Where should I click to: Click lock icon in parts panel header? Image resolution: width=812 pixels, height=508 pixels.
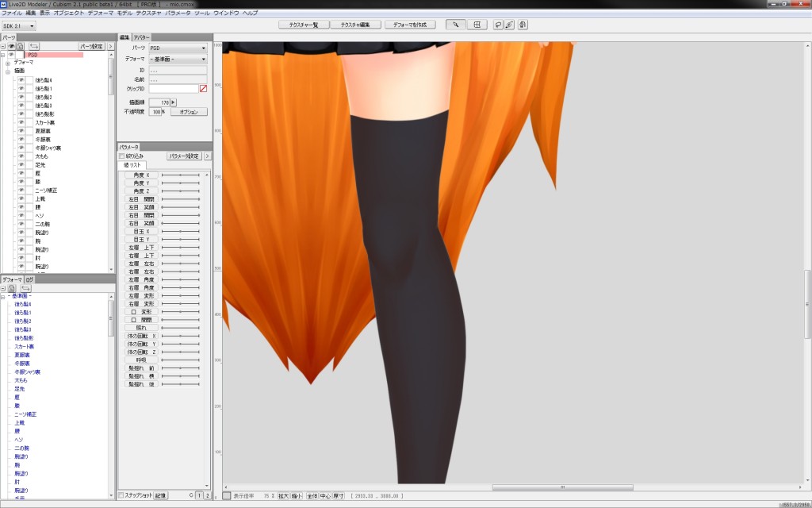tap(20, 46)
